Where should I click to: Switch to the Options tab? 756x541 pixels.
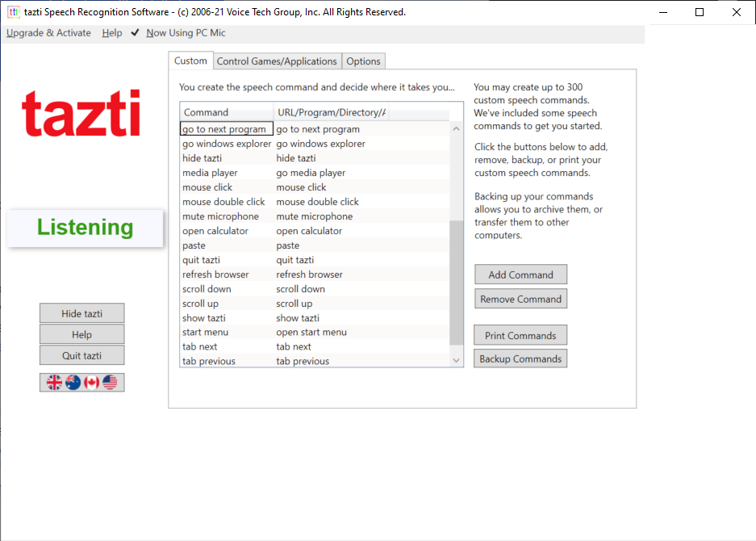click(x=363, y=61)
